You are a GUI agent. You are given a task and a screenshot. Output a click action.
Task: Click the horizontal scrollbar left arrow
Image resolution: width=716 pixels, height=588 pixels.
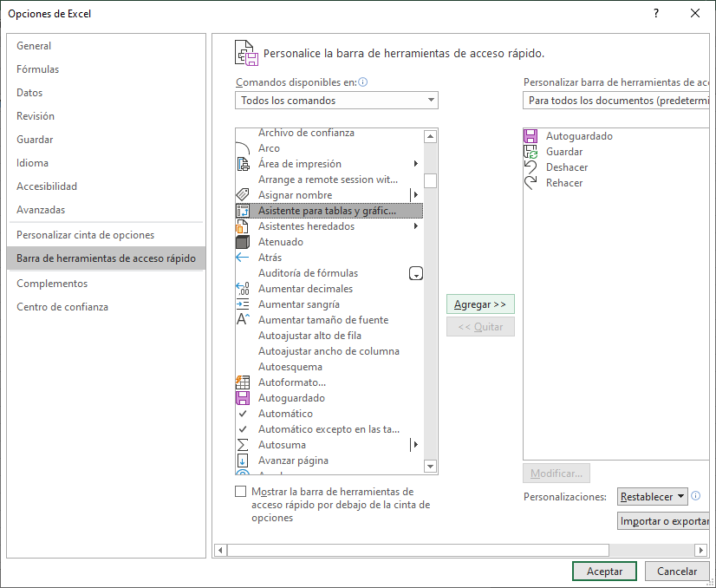tap(220, 550)
